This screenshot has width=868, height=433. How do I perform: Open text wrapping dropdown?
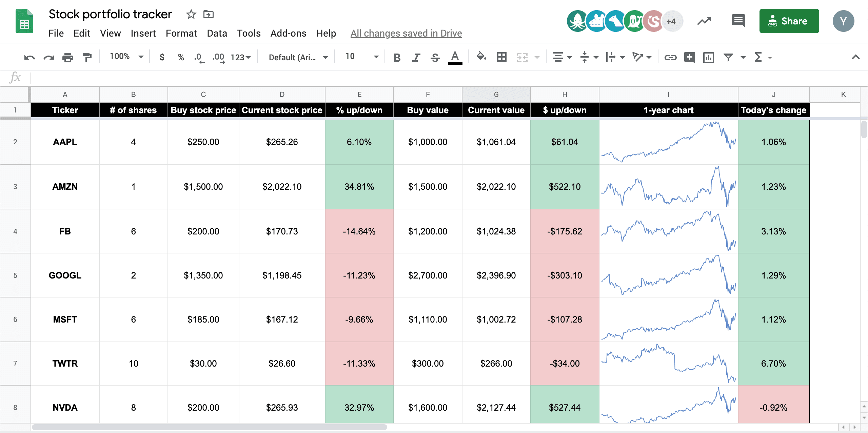(615, 57)
